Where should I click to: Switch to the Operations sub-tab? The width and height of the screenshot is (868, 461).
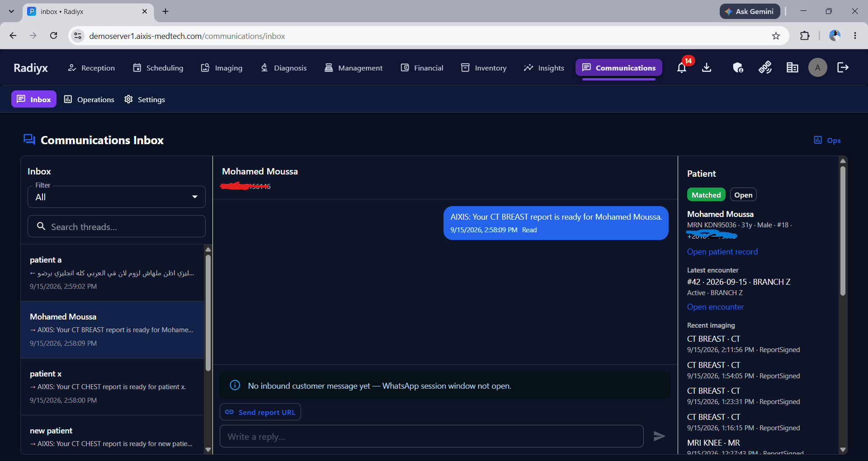pyautogui.click(x=89, y=99)
